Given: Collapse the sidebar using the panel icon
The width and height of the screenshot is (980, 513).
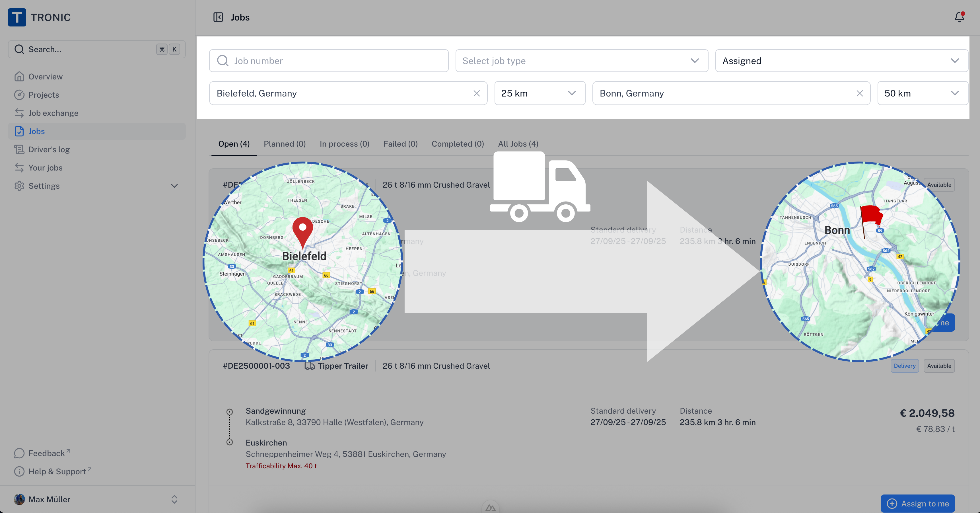Looking at the screenshot, I should point(218,17).
